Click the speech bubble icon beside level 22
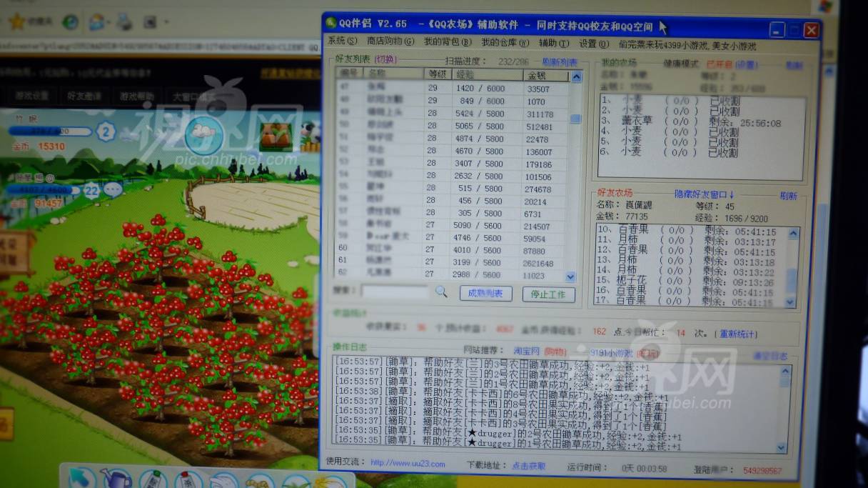Image resolution: width=868 pixels, height=488 pixels. coord(113,190)
